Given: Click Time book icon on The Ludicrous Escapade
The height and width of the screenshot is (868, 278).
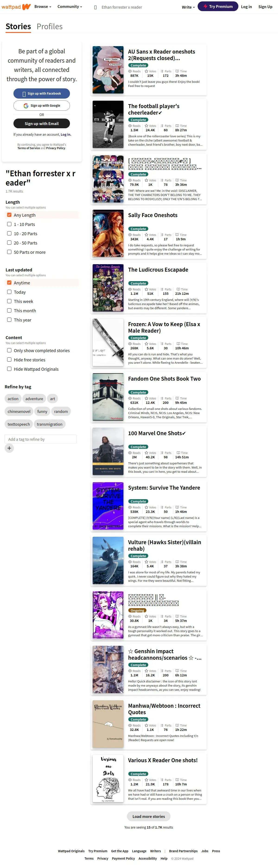Looking at the screenshot, I should (178, 289).
